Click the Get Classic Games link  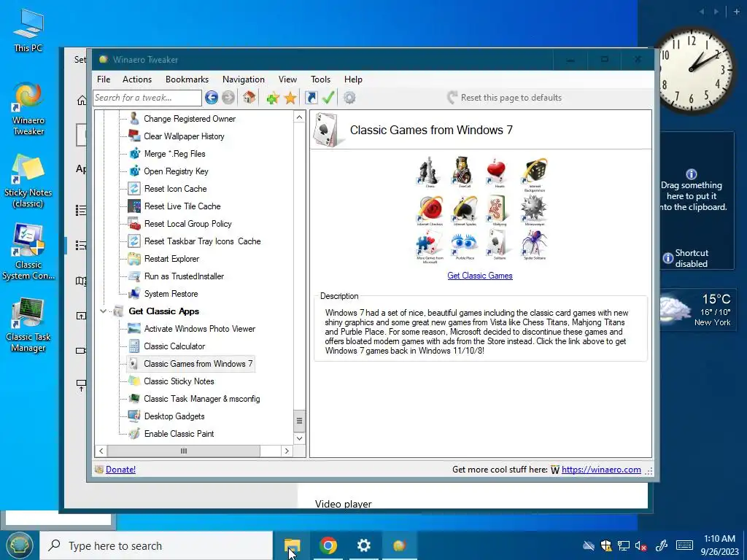point(480,276)
